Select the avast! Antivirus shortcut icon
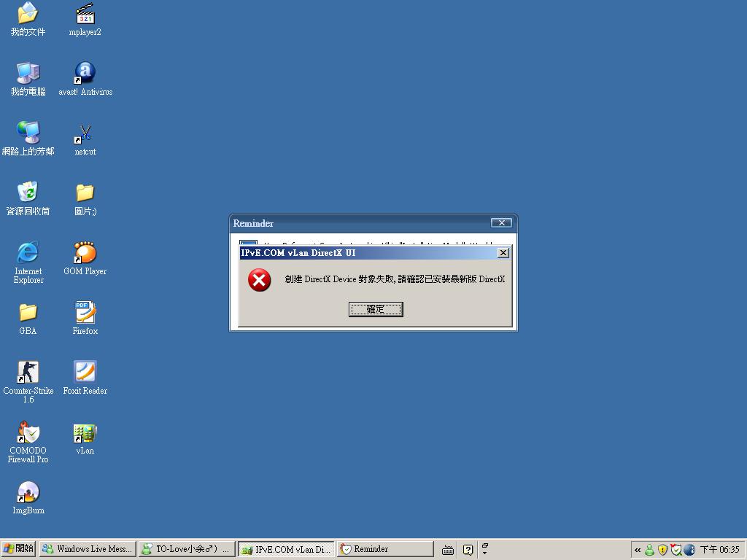The width and height of the screenshot is (747, 560). (85, 73)
